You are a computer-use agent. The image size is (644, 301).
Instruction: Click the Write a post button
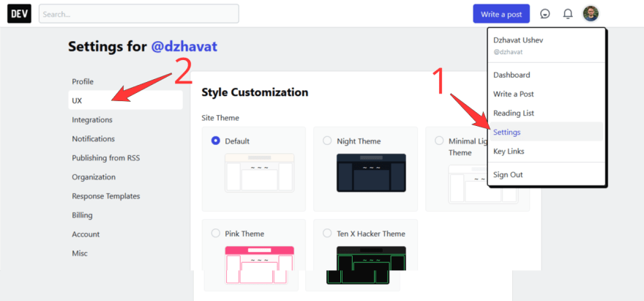click(x=501, y=14)
